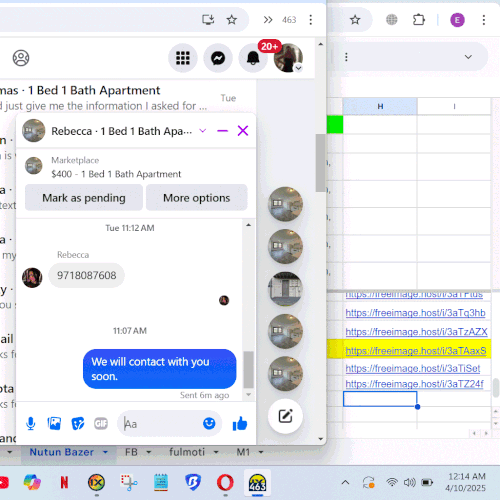
Task: Open link https://freeimage.host/i/3aTzAZX
Action: (x=416, y=332)
